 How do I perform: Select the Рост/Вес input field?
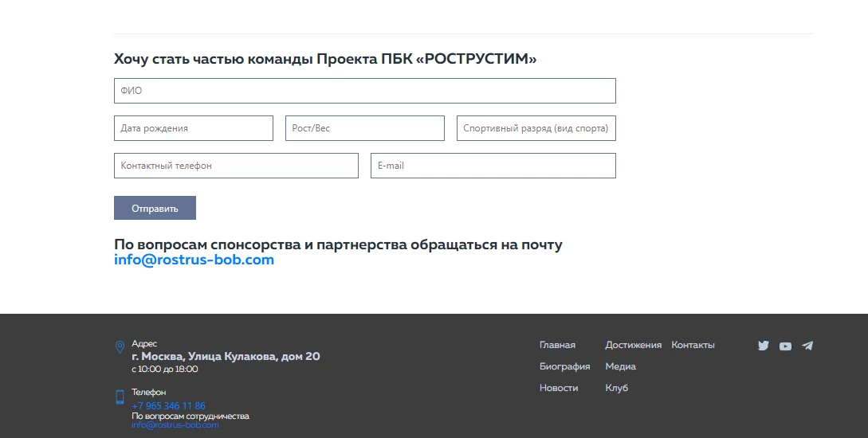365,128
